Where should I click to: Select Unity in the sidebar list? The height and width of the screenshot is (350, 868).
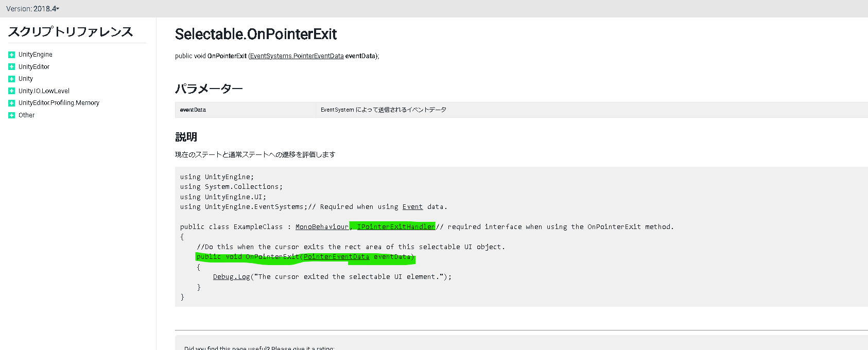point(26,79)
